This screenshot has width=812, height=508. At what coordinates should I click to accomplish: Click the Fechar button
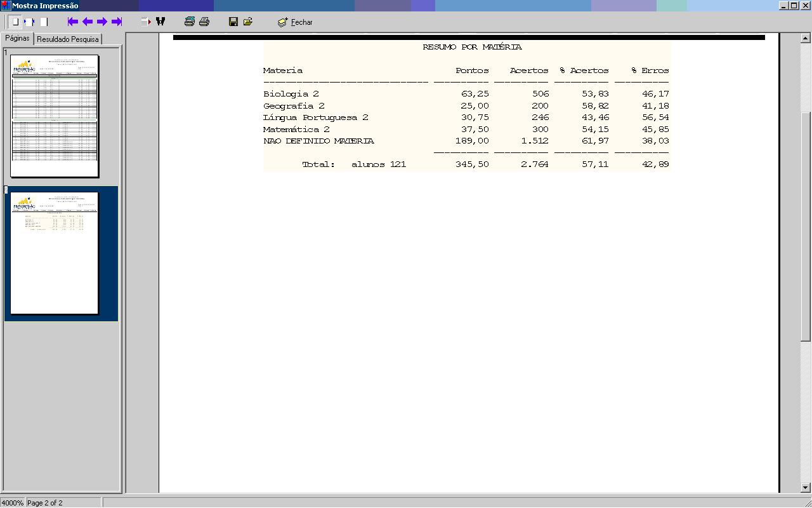(295, 22)
